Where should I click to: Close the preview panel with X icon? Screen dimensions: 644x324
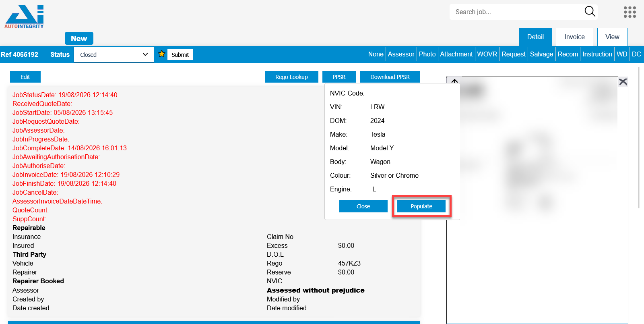(x=623, y=82)
